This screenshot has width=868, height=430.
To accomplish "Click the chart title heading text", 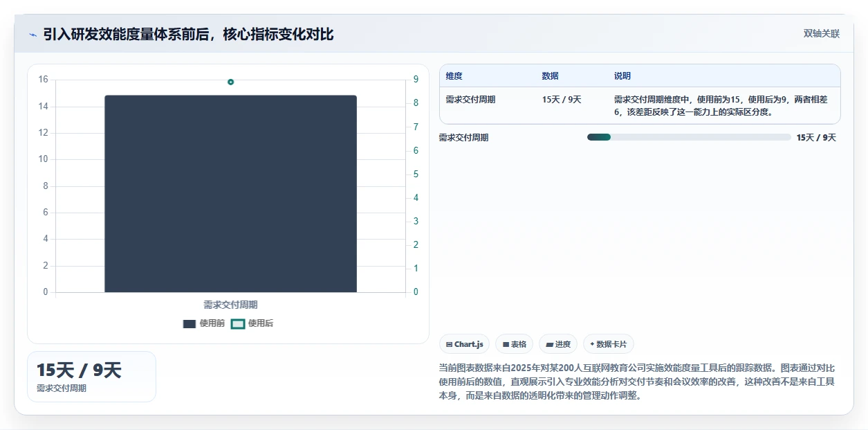I will 188,35.
